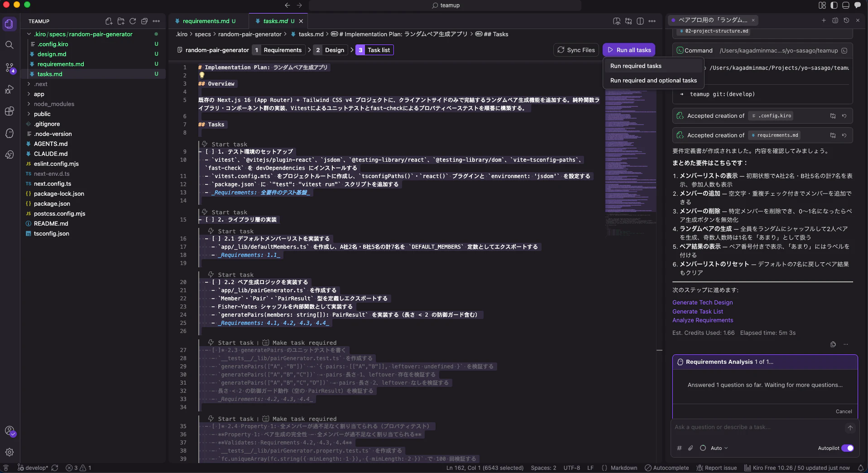868x473 pixels.
Task: Copy the chat response
Action: click(833, 344)
